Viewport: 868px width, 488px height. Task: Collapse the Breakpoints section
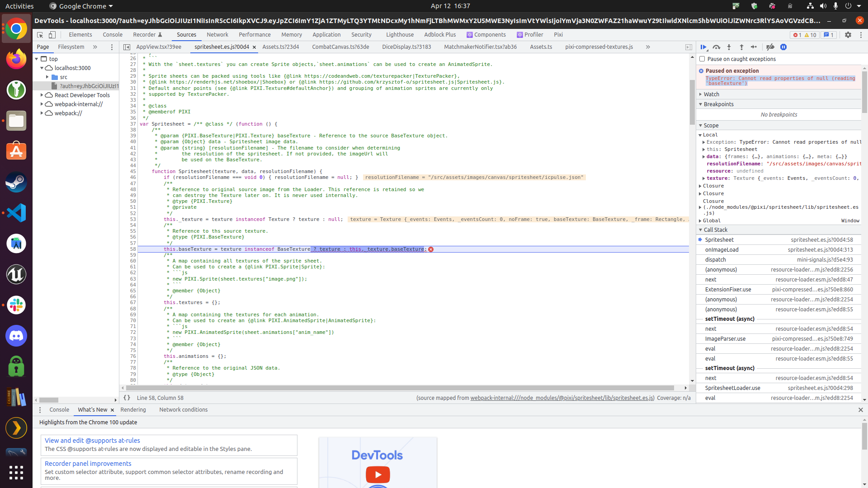click(778, 104)
